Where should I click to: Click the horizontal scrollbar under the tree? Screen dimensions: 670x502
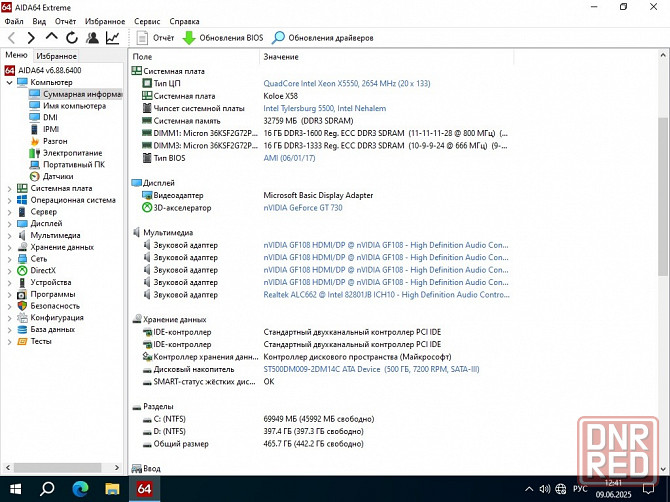pyautogui.click(x=57, y=467)
